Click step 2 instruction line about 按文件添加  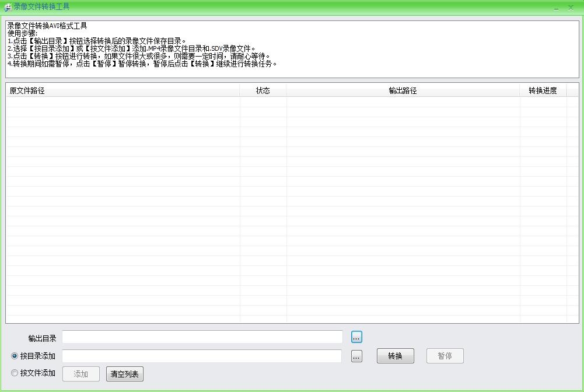point(134,47)
